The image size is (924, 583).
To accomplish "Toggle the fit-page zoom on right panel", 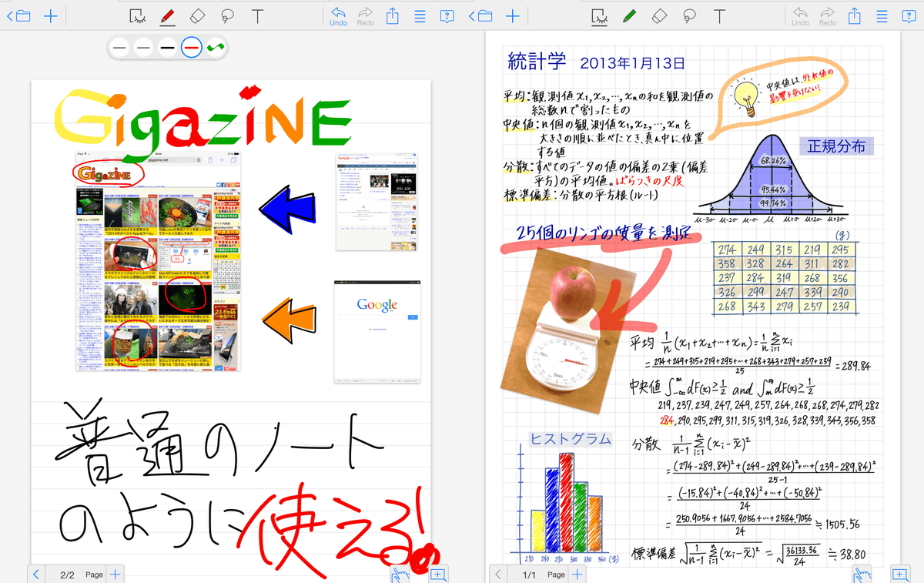I will (899, 574).
